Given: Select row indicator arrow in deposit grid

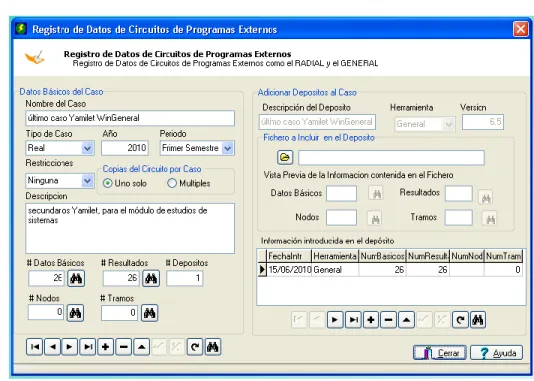Looking at the screenshot, I should point(262,270).
